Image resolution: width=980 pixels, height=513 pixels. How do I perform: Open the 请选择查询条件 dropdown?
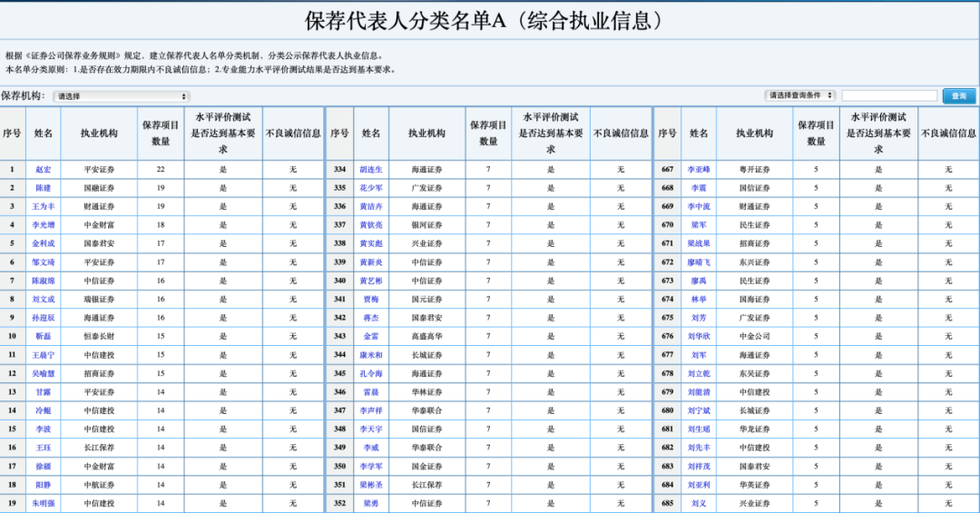[x=800, y=95]
